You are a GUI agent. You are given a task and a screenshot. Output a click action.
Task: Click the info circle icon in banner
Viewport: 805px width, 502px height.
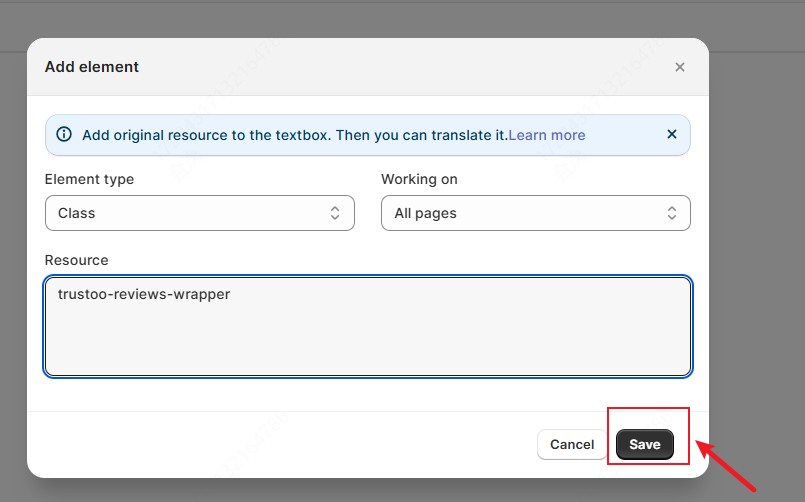tap(64, 134)
